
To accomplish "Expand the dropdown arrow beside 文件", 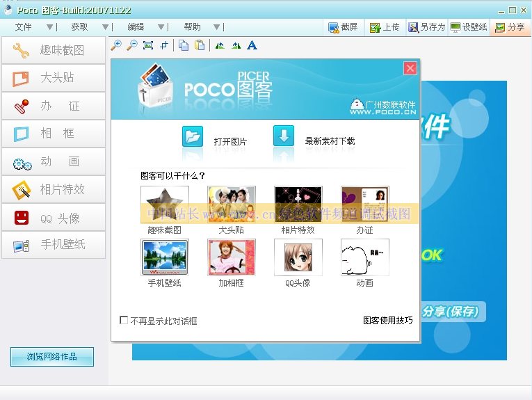I will coord(50,27).
